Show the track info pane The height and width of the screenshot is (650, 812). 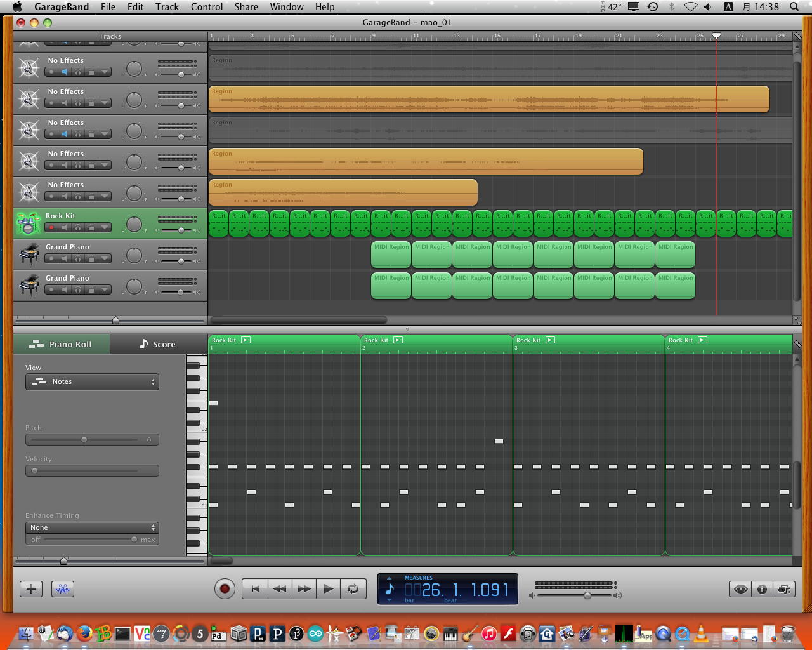[x=762, y=589]
